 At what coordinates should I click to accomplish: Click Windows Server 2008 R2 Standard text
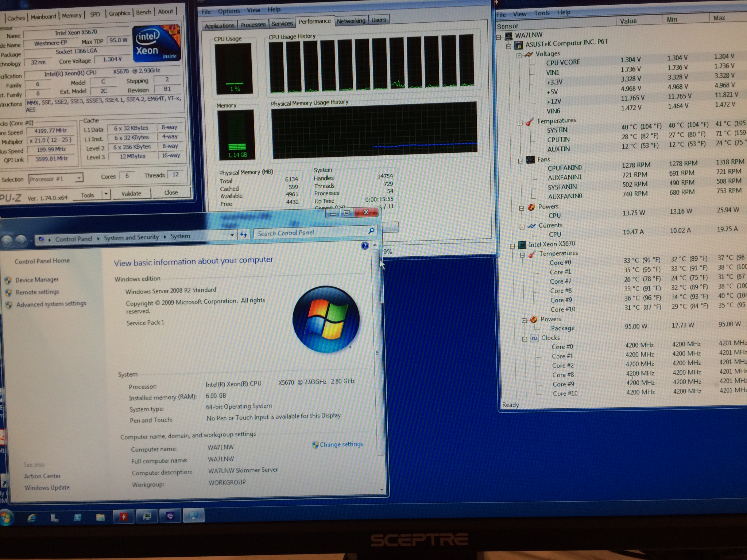pyautogui.click(x=171, y=291)
